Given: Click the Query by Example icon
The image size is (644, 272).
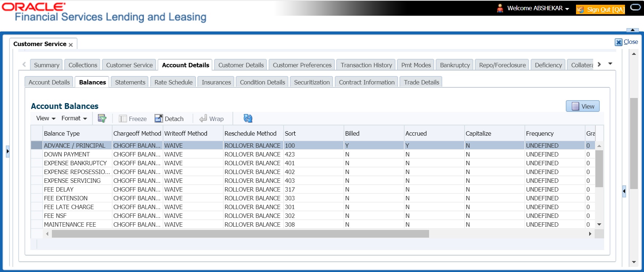Looking at the screenshot, I should coord(102,118).
